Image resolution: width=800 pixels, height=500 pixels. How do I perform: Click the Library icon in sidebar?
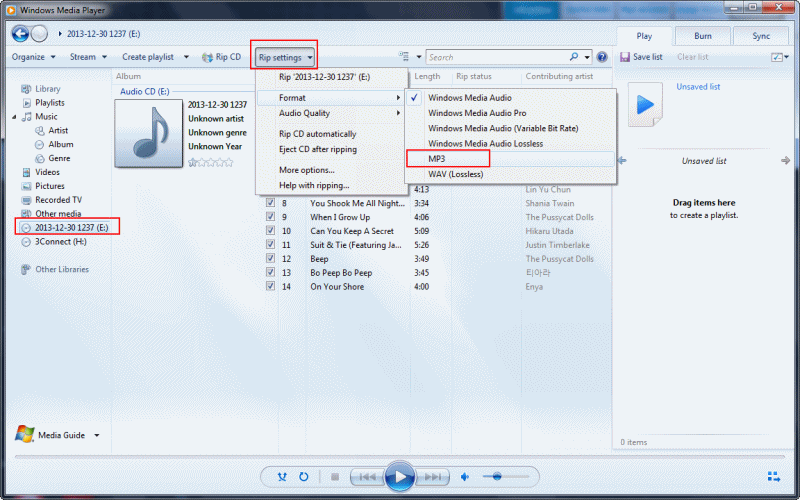click(26, 89)
